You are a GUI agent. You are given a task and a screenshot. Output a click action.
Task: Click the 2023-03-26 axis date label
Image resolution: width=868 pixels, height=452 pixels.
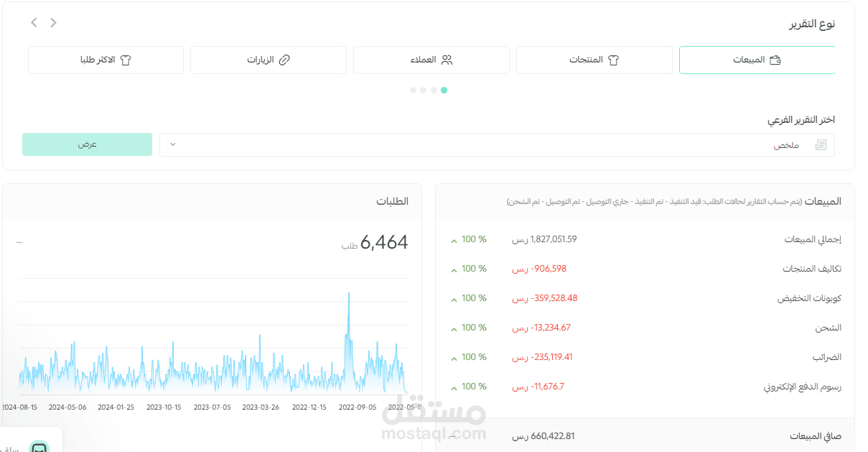pyautogui.click(x=261, y=407)
